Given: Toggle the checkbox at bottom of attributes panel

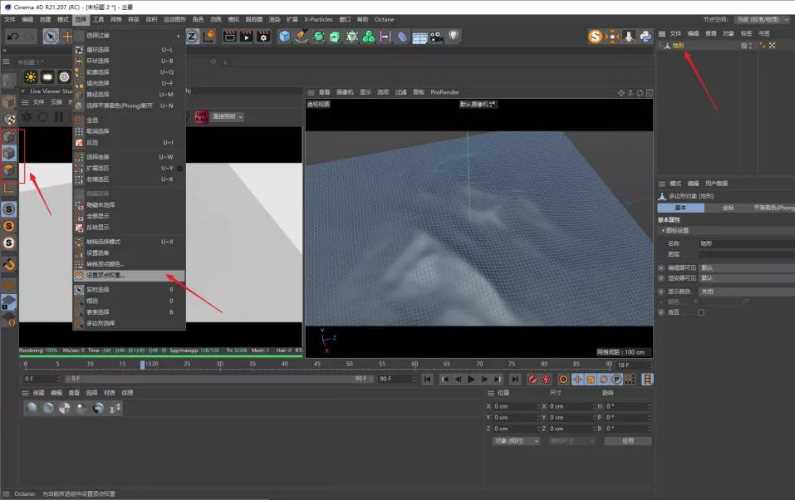Looking at the screenshot, I should point(701,312).
